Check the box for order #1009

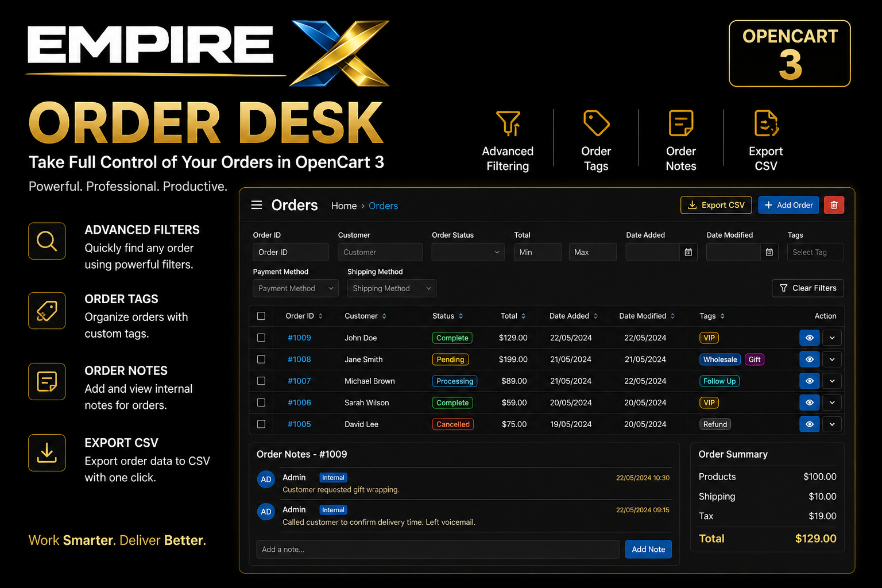261,338
